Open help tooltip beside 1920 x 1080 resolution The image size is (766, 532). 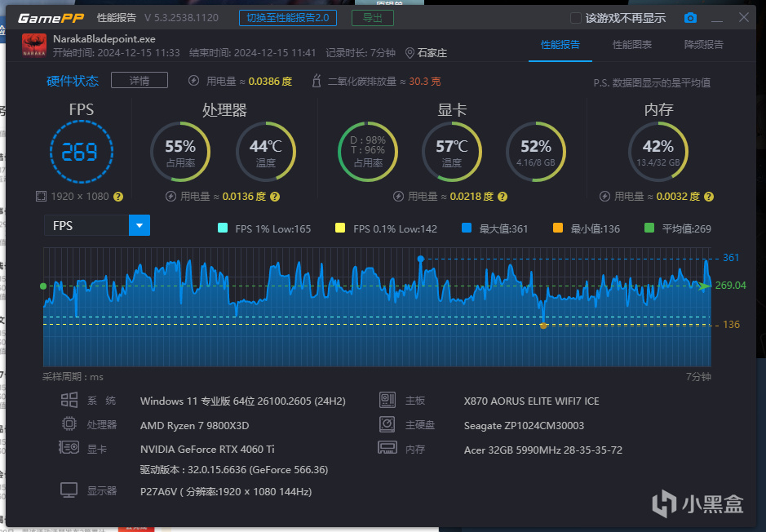(118, 197)
